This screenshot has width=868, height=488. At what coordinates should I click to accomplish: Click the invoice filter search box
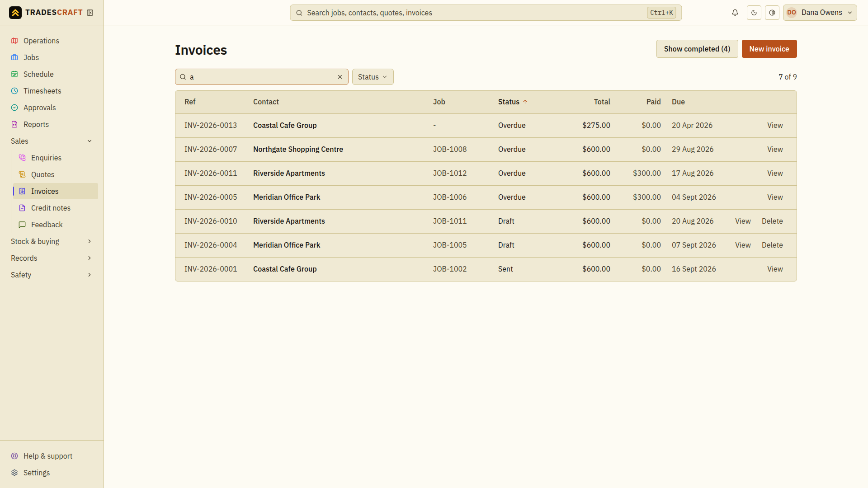point(261,77)
